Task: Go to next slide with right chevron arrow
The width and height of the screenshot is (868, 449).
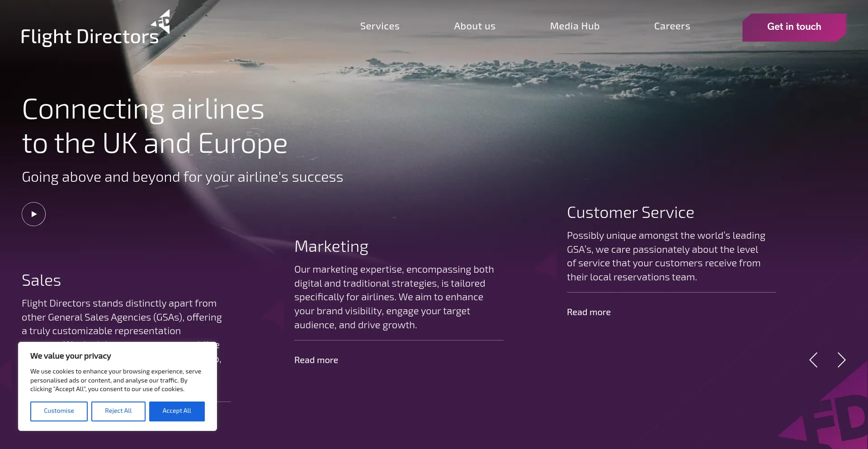Action: tap(841, 360)
